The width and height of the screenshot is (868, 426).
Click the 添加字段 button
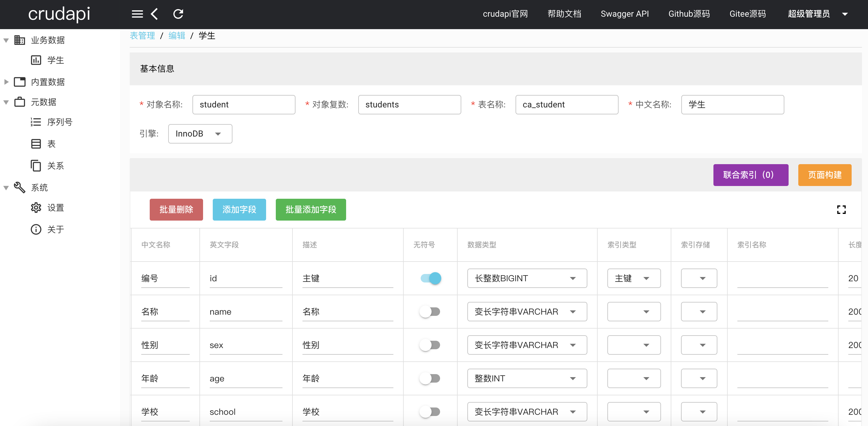(x=239, y=209)
